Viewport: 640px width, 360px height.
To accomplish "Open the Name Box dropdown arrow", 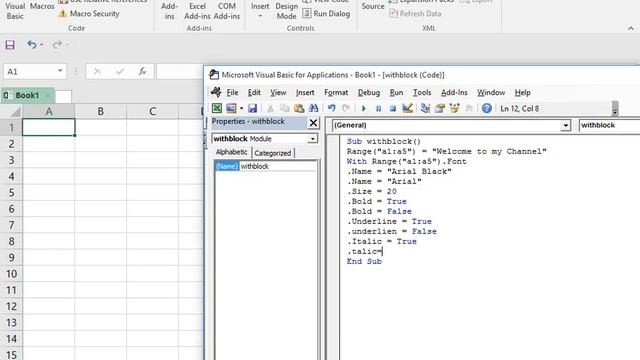I will 60,71.
